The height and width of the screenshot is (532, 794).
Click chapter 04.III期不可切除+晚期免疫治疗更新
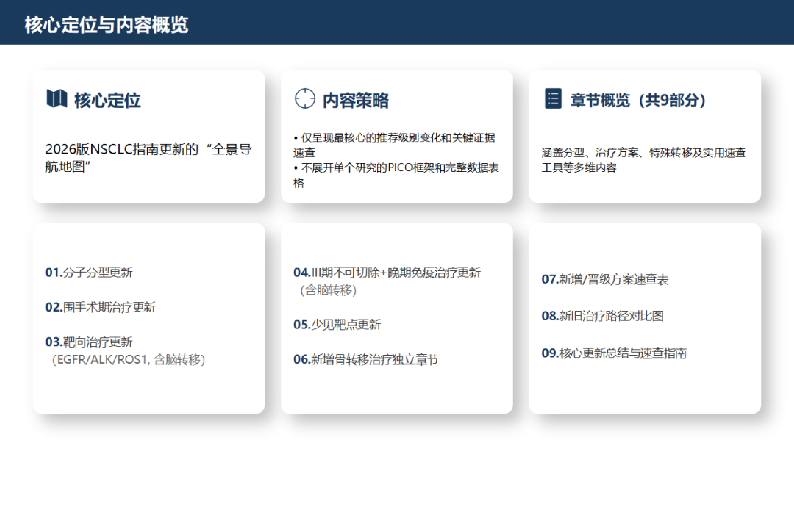[387, 272]
